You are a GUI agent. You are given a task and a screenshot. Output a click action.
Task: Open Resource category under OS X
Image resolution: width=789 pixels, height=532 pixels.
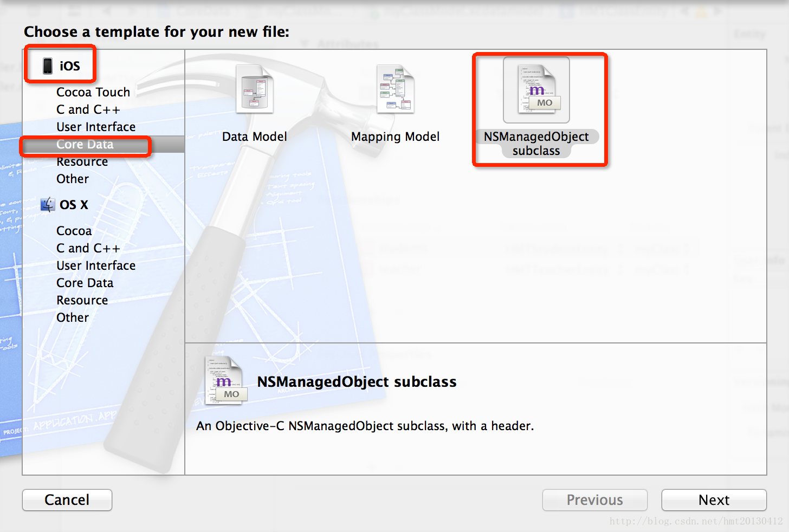tap(82, 300)
